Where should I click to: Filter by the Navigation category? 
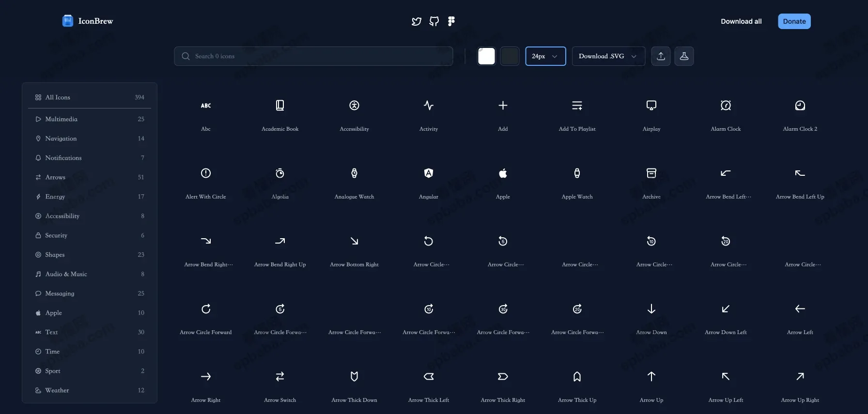tap(90, 138)
